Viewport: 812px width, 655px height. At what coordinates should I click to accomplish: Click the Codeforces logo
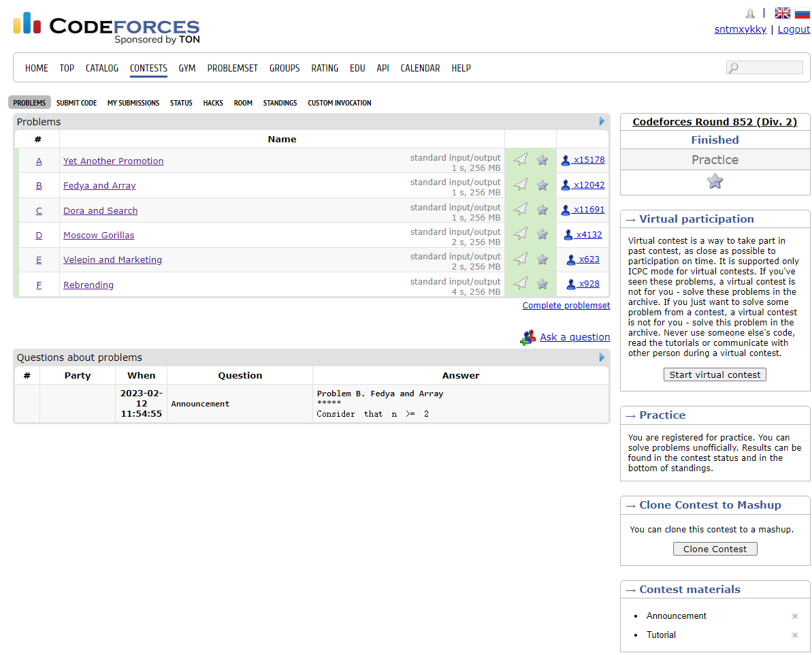[106, 27]
